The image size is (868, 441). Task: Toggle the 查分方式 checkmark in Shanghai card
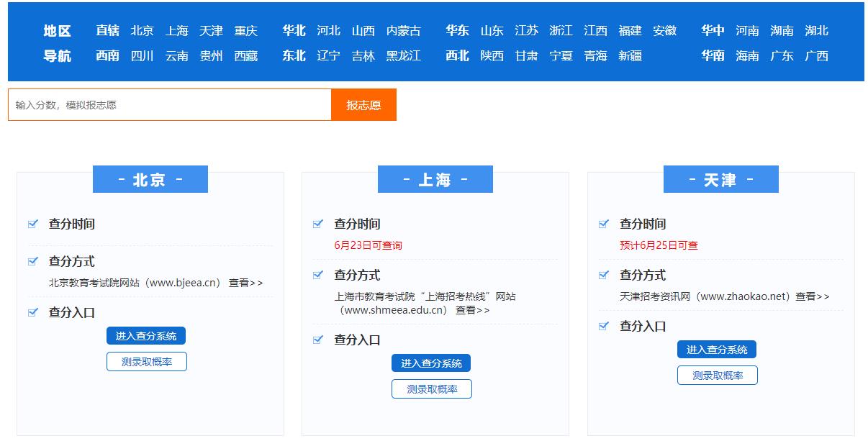pos(317,275)
